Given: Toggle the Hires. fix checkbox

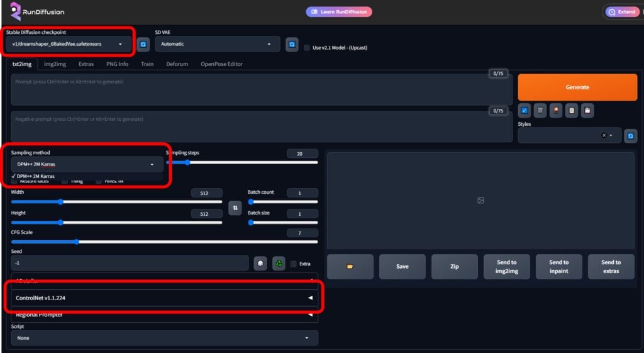Looking at the screenshot, I should pos(99,181).
